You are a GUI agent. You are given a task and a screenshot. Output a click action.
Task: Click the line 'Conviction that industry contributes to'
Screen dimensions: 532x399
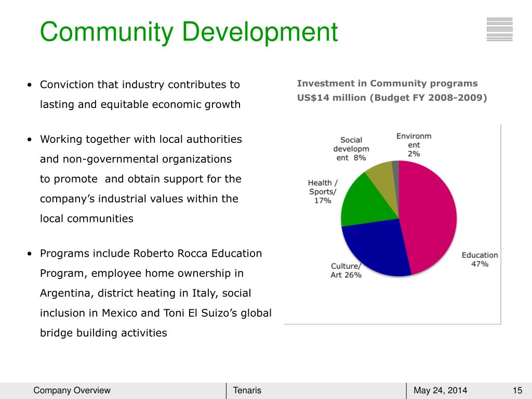pyautogui.click(x=140, y=85)
